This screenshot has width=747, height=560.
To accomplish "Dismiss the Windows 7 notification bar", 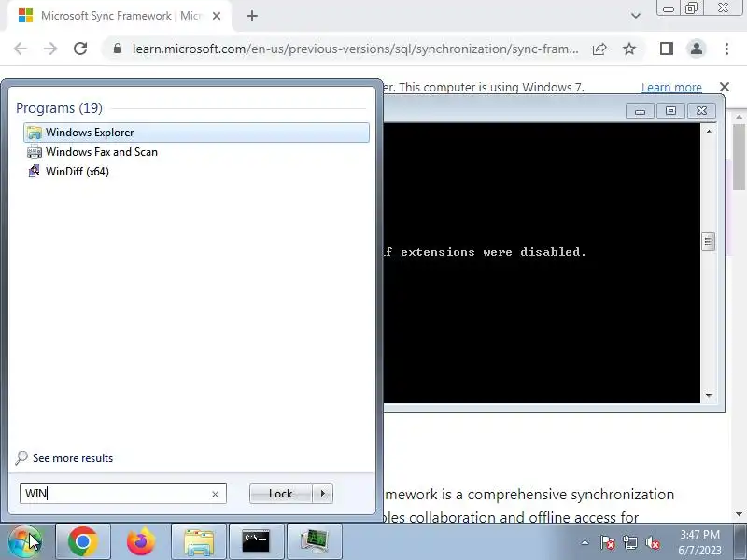I will click(x=725, y=87).
